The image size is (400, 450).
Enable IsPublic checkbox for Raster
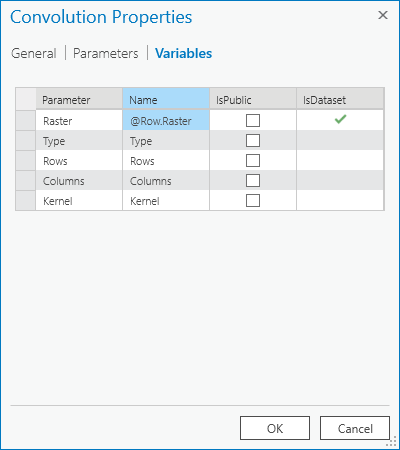pyautogui.click(x=253, y=120)
